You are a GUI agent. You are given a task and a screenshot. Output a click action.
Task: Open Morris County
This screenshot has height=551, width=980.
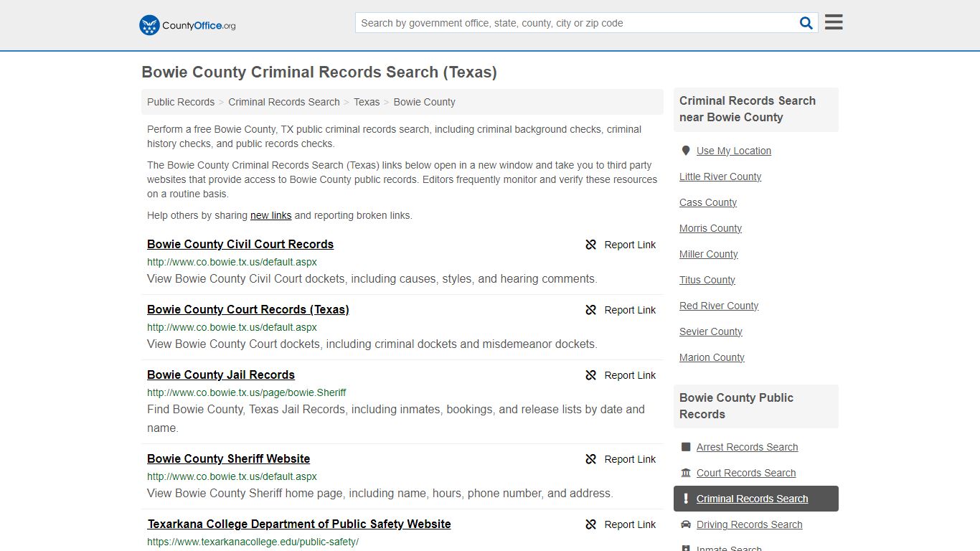click(710, 228)
